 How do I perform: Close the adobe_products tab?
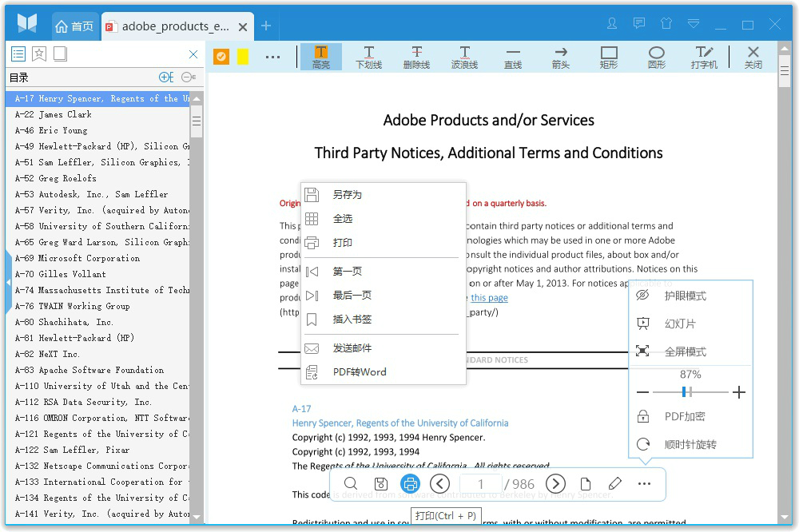pyautogui.click(x=243, y=27)
